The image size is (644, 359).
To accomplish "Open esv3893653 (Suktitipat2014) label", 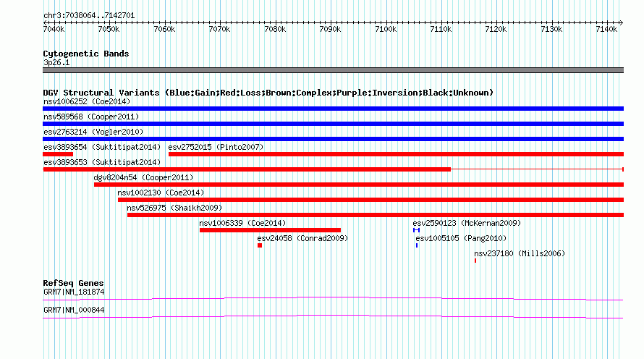I will tap(102, 162).
